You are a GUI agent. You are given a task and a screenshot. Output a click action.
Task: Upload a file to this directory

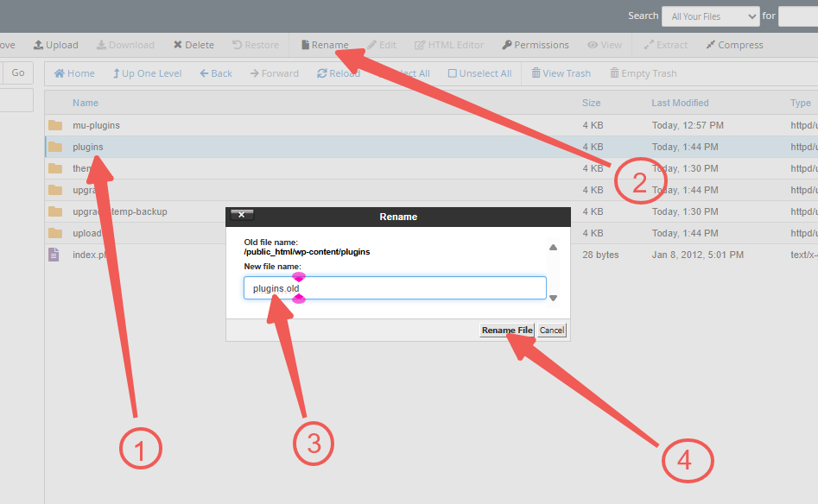(55, 44)
